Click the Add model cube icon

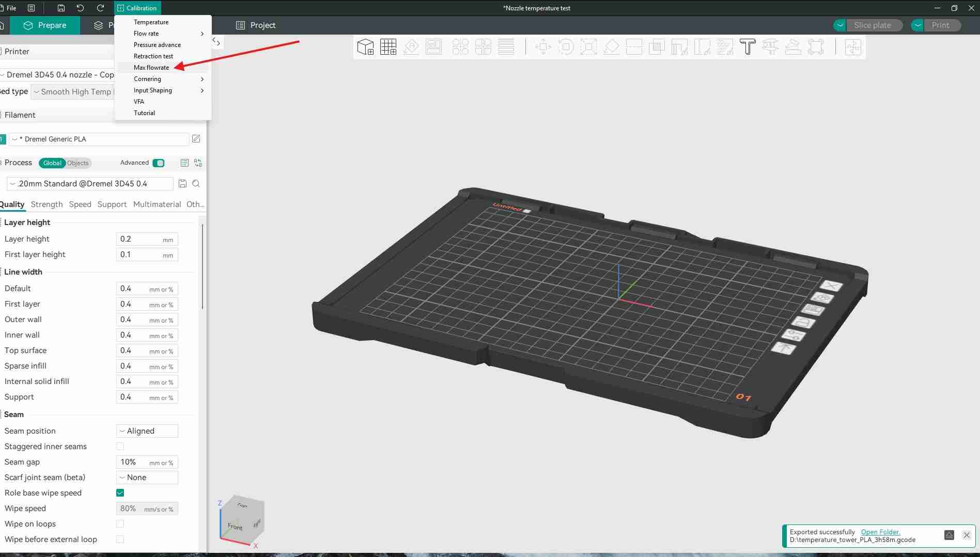pyautogui.click(x=365, y=47)
